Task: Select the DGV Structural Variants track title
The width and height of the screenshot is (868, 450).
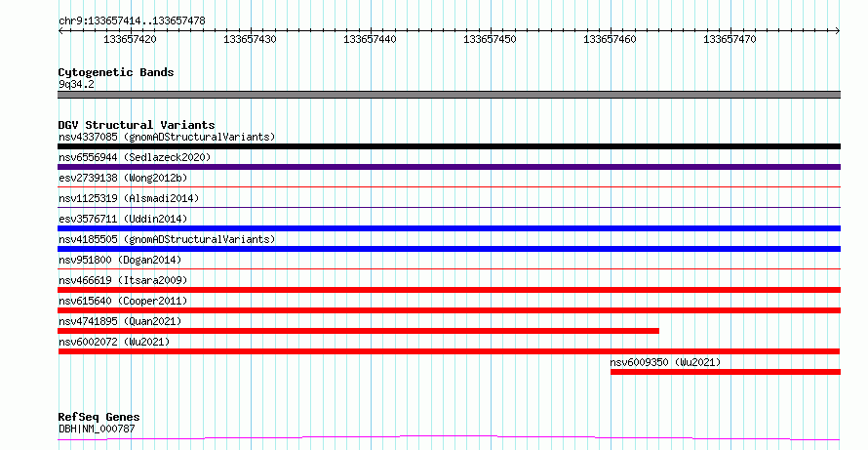Action: tap(137, 125)
